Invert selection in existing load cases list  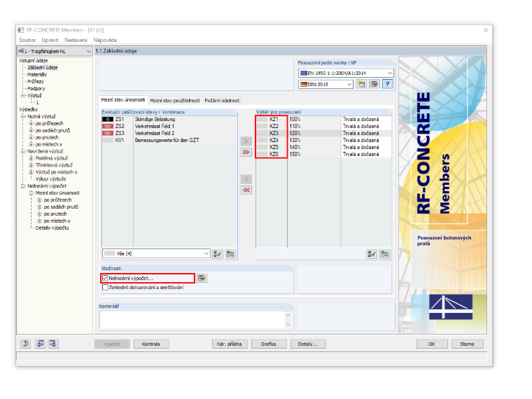230,254
